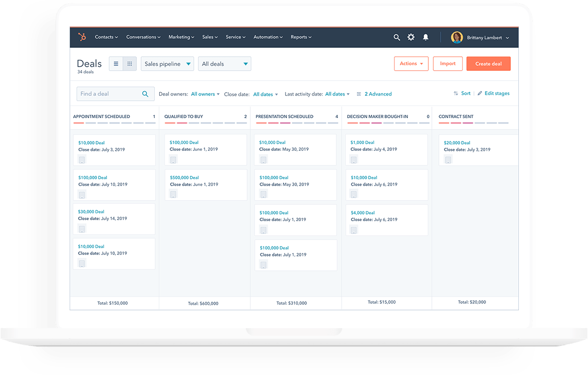Click the task icon on the $30,000 Deal card
The height and width of the screenshot is (375, 588).
82,229
